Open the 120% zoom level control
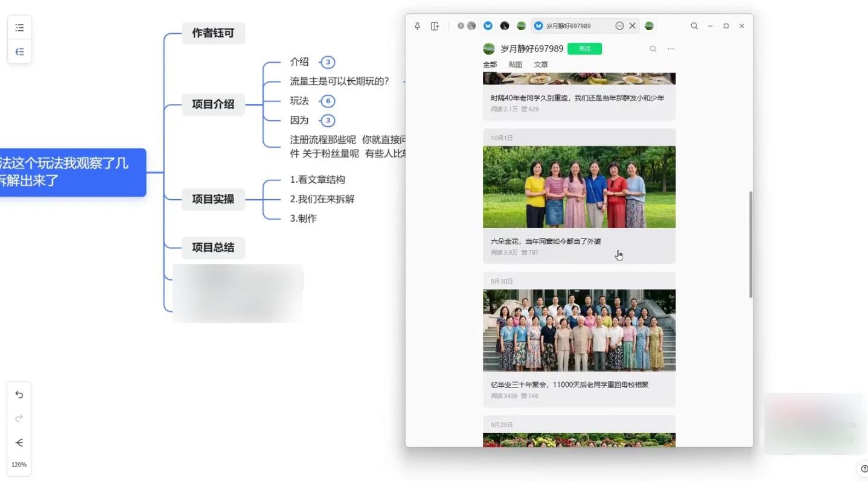Image resolution: width=868 pixels, height=481 pixels. point(19,465)
